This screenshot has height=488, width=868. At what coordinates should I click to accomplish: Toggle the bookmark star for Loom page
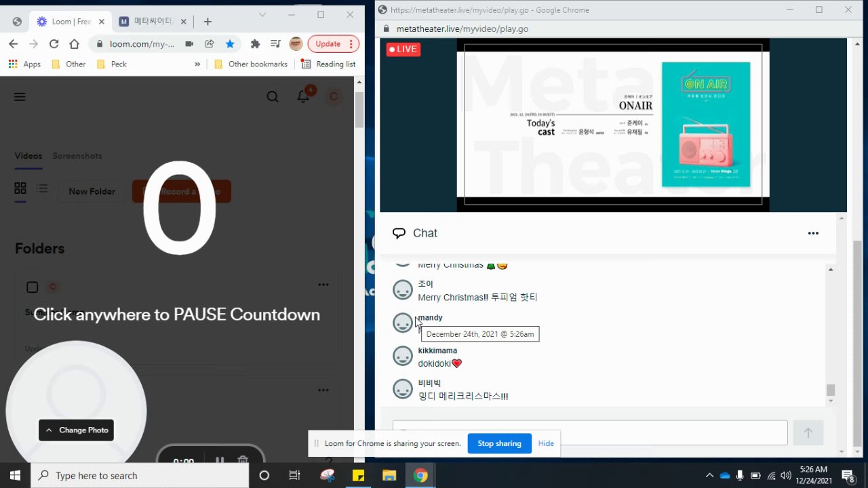(230, 44)
